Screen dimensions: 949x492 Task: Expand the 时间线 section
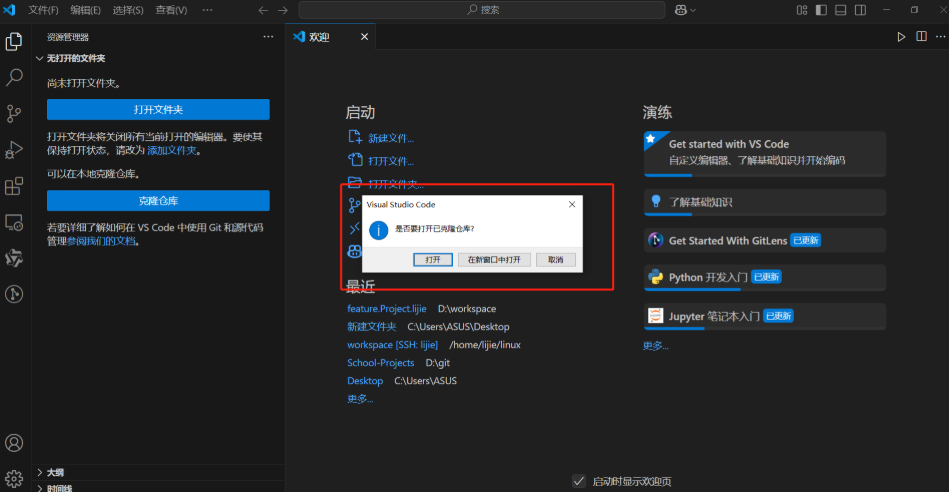(x=158, y=487)
